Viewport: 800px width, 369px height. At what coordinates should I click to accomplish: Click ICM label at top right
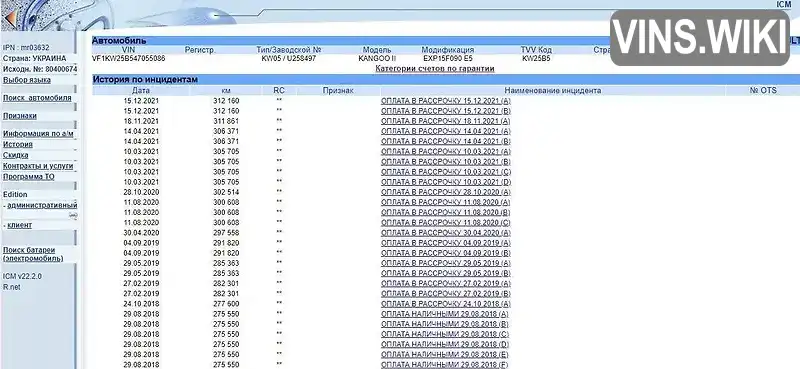click(x=783, y=4)
